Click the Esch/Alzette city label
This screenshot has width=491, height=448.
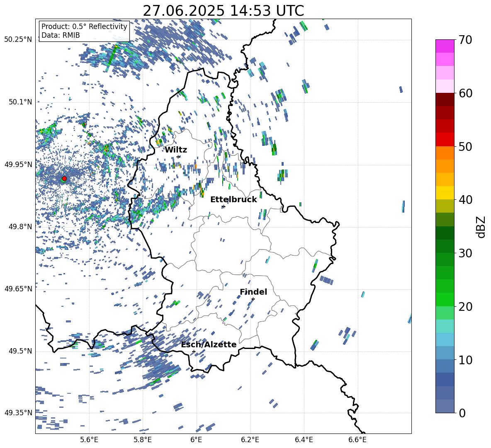click(209, 345)
